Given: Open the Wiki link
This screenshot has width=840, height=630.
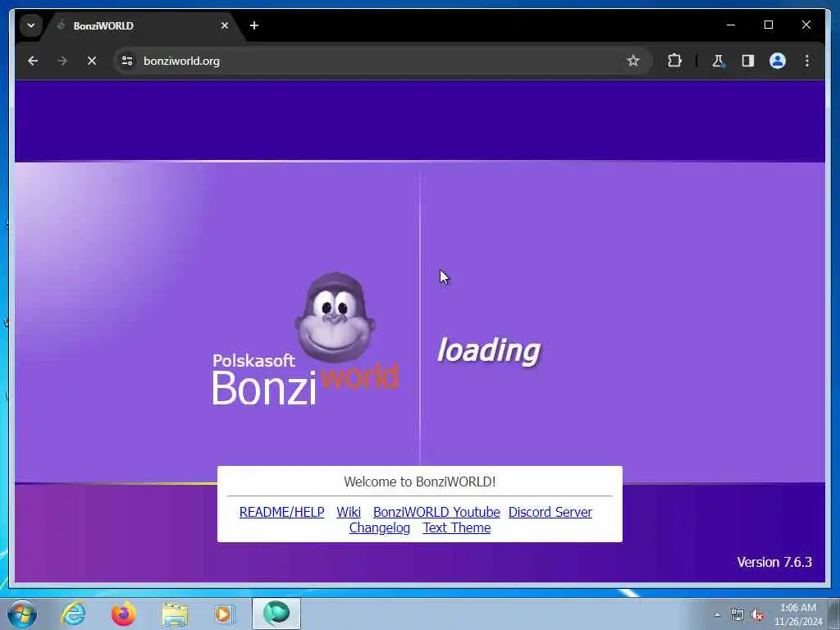Looking at the screenshot, I should (x=349, y=512).
